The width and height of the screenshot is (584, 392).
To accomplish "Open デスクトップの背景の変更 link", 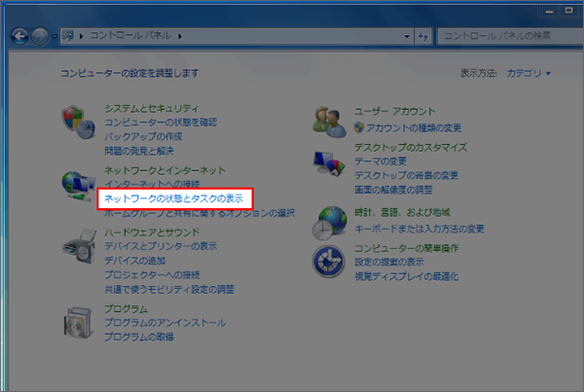I will coord(406,175).
